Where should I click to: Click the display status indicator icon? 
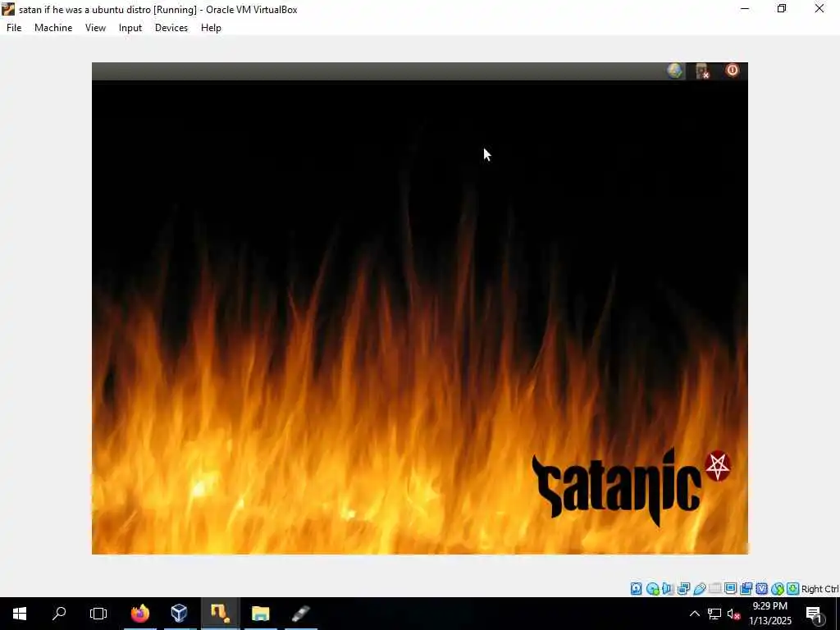(x=730, y=588)
